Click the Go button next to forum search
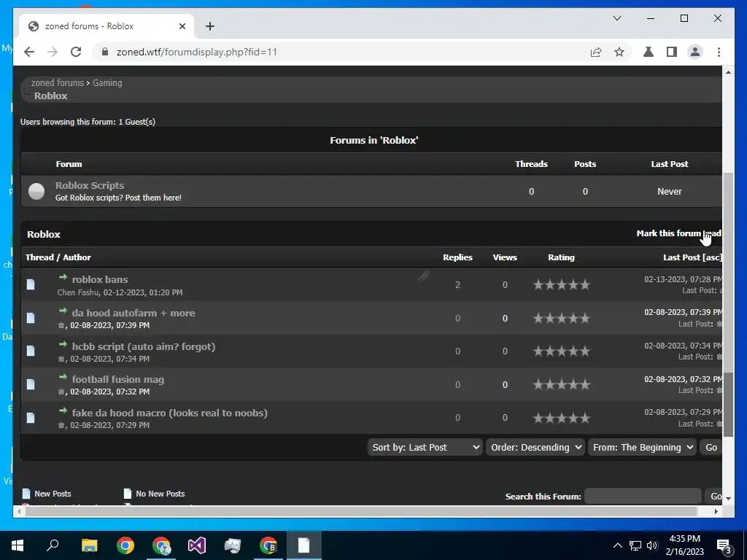Image resolution: width=747 pixels, height=560 pixels. click(x=713, y=496)
